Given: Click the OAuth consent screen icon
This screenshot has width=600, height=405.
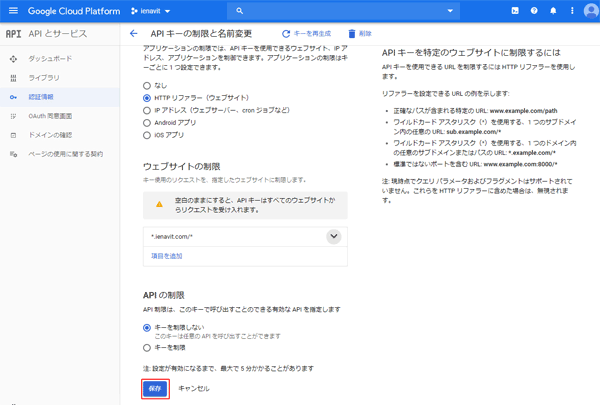Looking at the screenshot, I should click(13, 116).
